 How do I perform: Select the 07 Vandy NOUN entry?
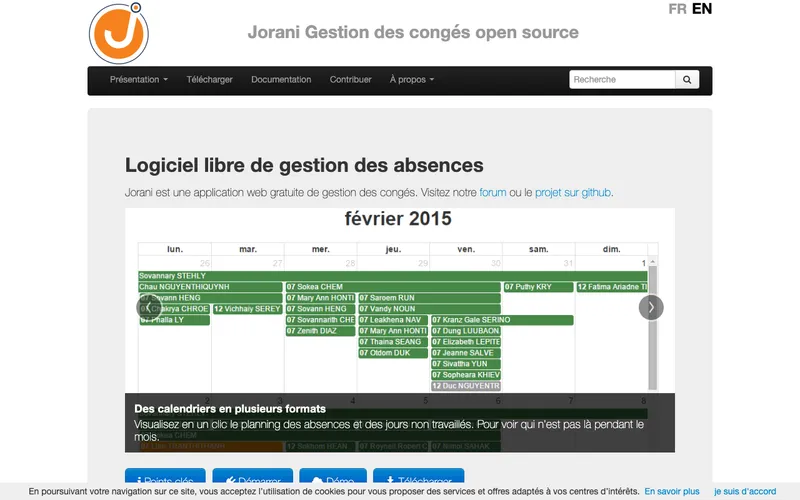coord(429,309)
